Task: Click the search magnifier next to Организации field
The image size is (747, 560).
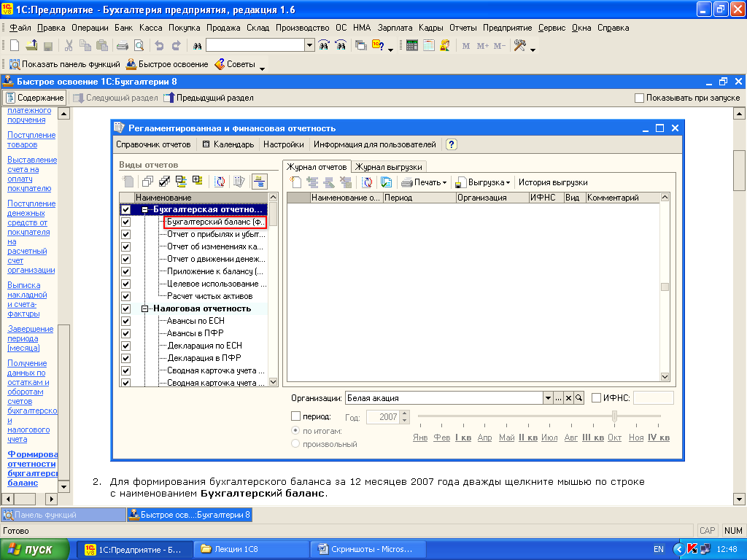Action: pyautogui.click(x=578, y=398)
